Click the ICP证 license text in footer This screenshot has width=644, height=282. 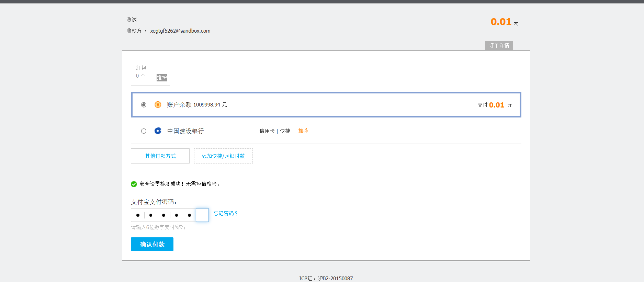click(x=326, y=278)
